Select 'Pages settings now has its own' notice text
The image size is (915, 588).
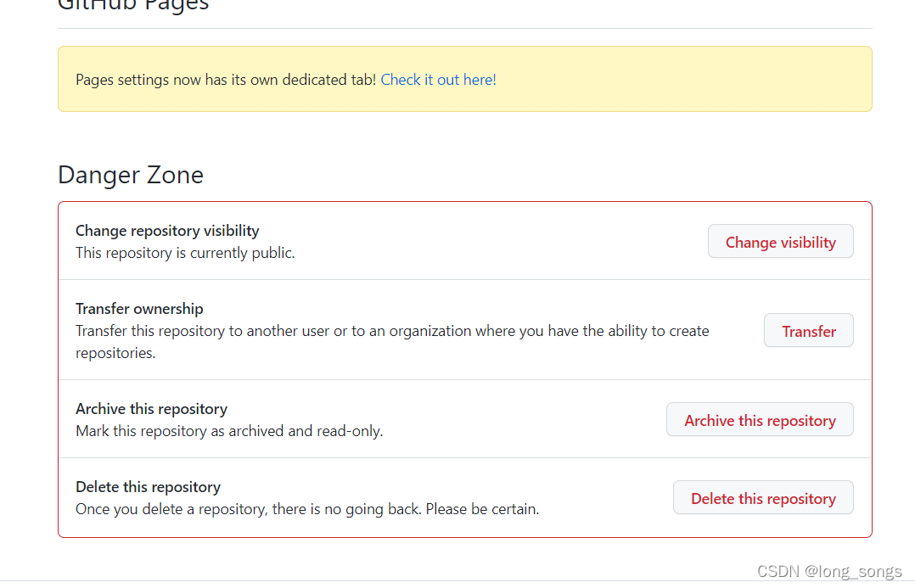click(x=226, y=80)
